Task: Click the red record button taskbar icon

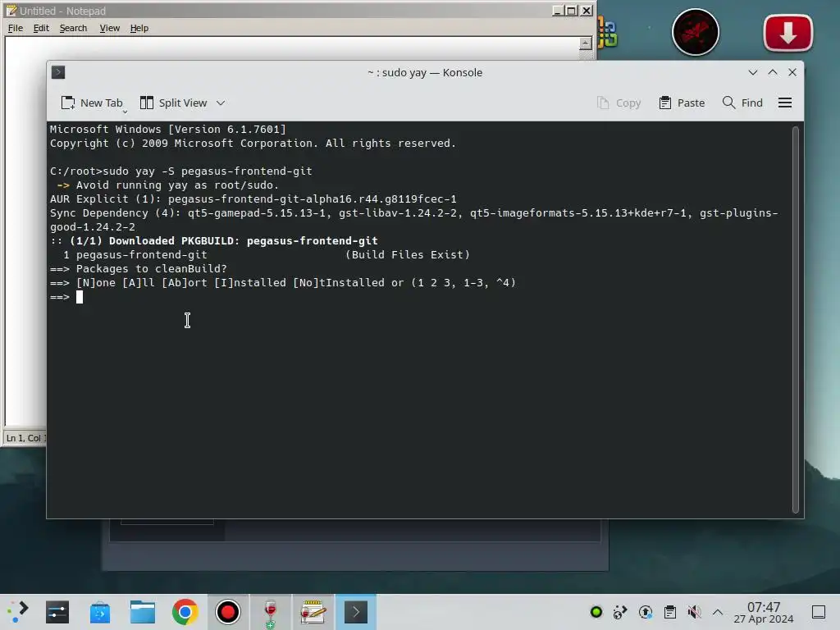Action: pos(228,612)
